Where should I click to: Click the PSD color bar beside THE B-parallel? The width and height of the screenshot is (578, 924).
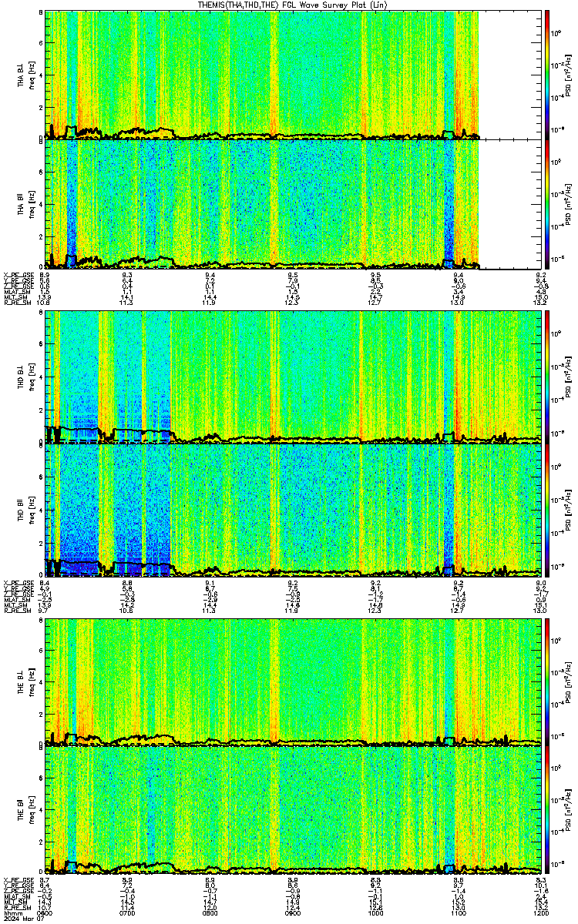coord(547,812)
